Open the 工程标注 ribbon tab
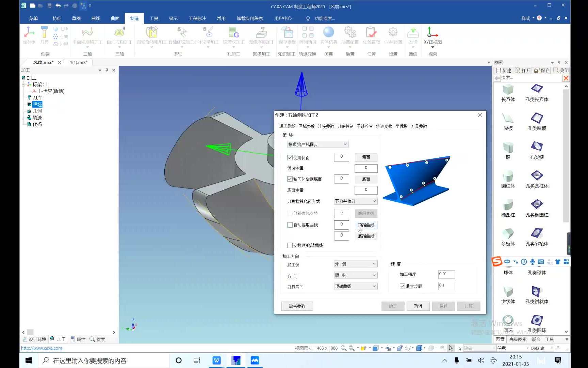588x368 pixels. (x=197, y=18)
